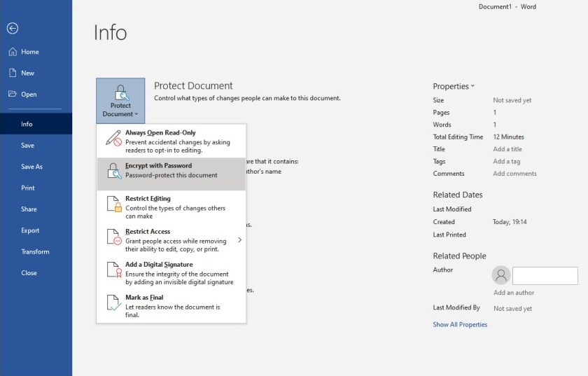Click the Home label in sidebar
Screen dimensions: 588x376
click(30, 52)
